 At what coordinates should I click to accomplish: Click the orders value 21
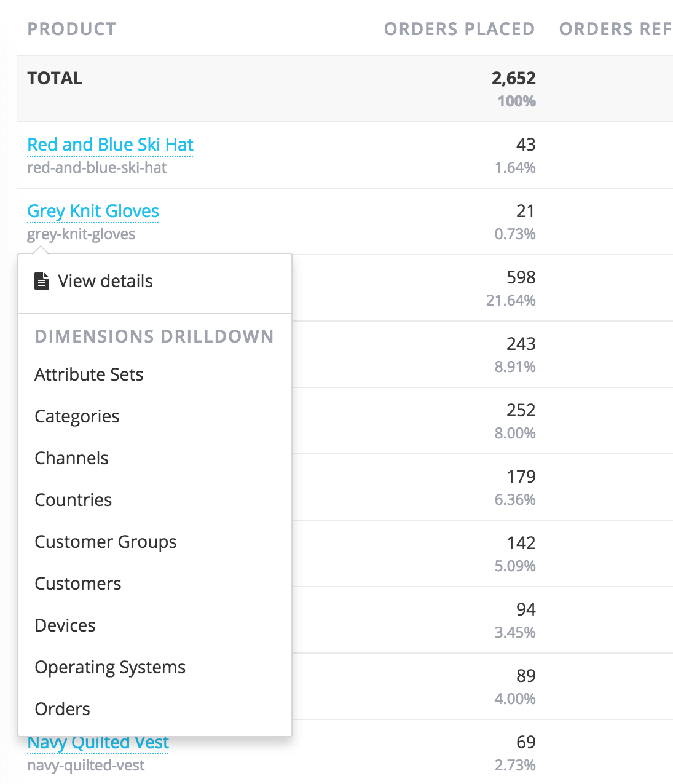(x=526, y=211)
